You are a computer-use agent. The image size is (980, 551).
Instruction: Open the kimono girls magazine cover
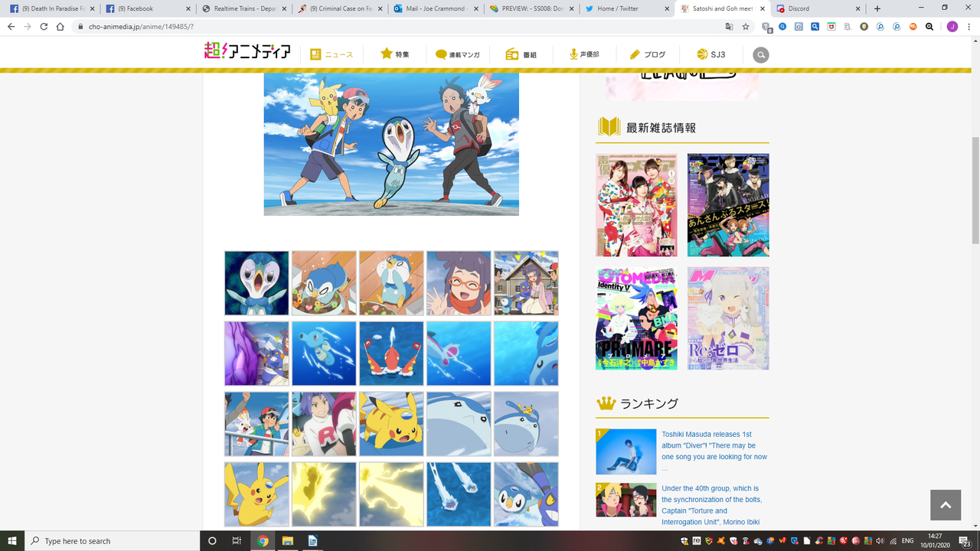point(636,205)
